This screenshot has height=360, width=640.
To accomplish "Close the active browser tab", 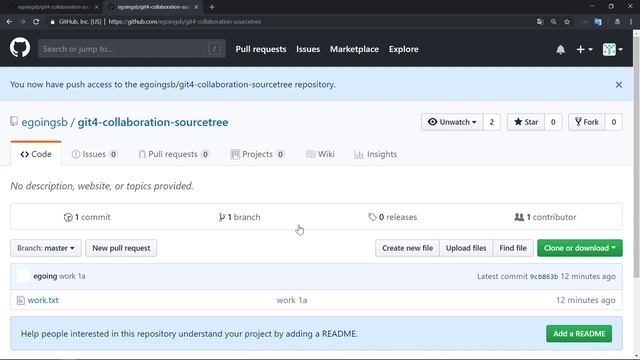I will (196, 7).
